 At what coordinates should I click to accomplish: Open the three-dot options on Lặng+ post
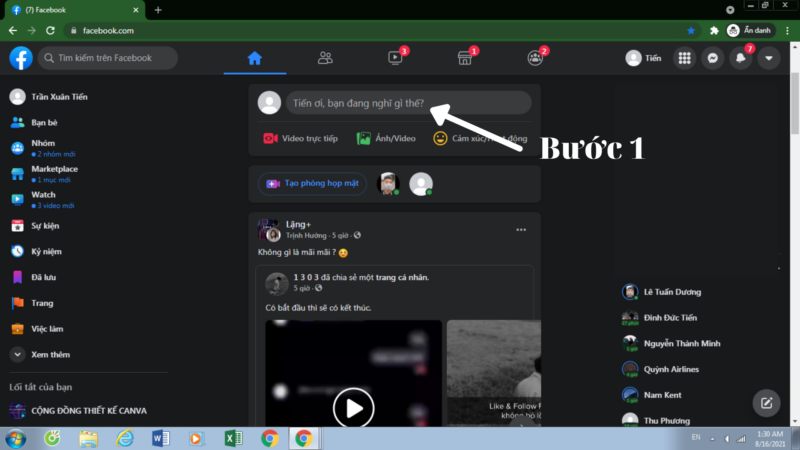point(521,230)
